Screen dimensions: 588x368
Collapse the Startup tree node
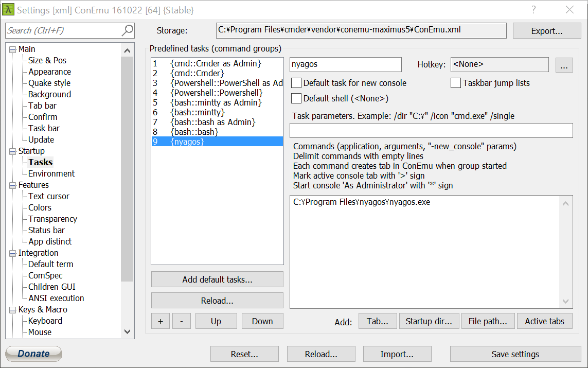(x=13, y=151)
